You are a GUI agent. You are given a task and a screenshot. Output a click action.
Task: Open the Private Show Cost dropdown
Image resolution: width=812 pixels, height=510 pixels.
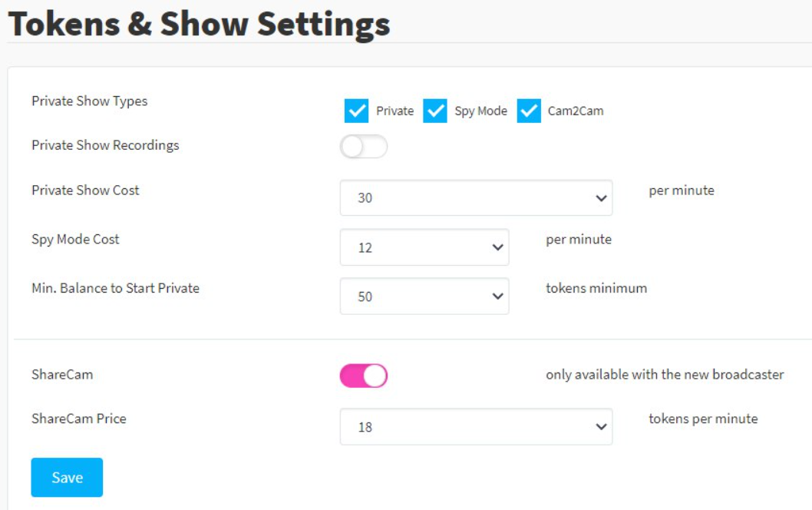(x=476, y=198)
